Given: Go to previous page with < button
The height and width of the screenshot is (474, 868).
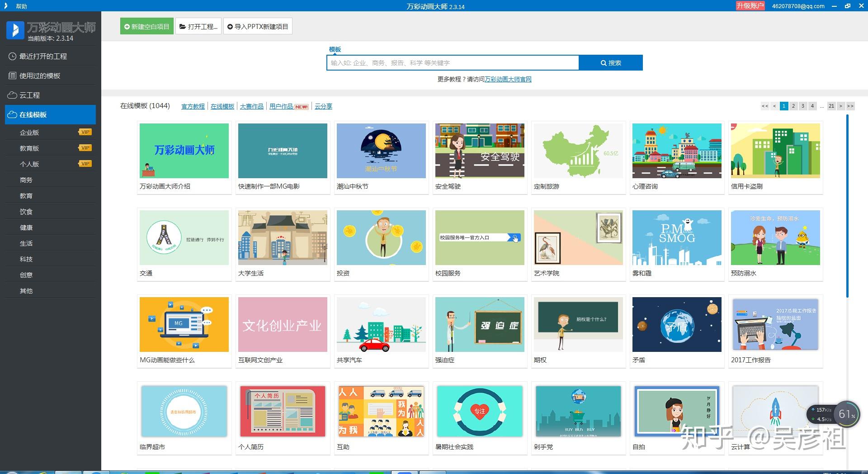Looking at the screenshot, I should [x=774, y=106].
